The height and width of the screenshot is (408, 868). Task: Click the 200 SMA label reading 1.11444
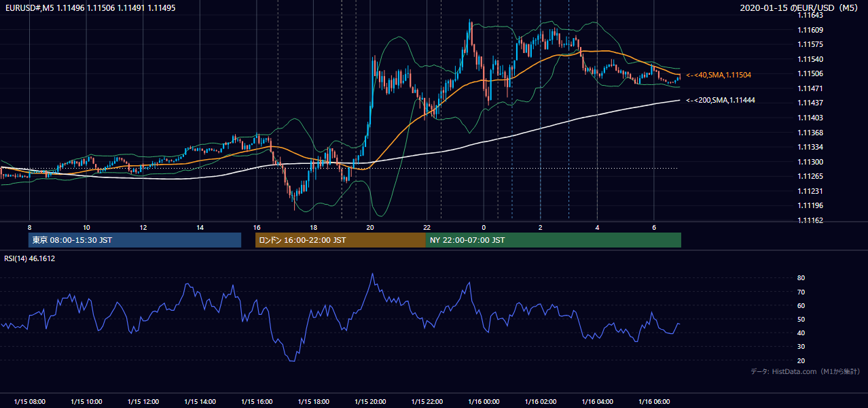721,100
